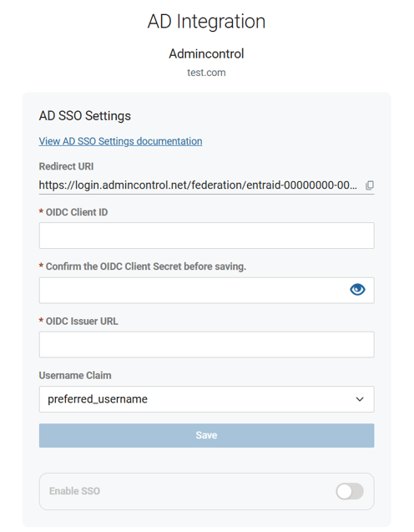Click the AD SSO Settings heading
Image resolution: width=414 pixels, height=532 pixels.
click(85, 116)
